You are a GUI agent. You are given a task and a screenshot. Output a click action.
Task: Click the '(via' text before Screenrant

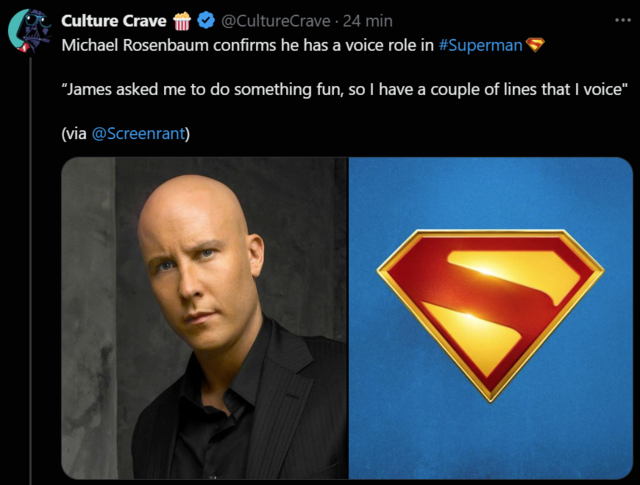[x=74, y=133]
